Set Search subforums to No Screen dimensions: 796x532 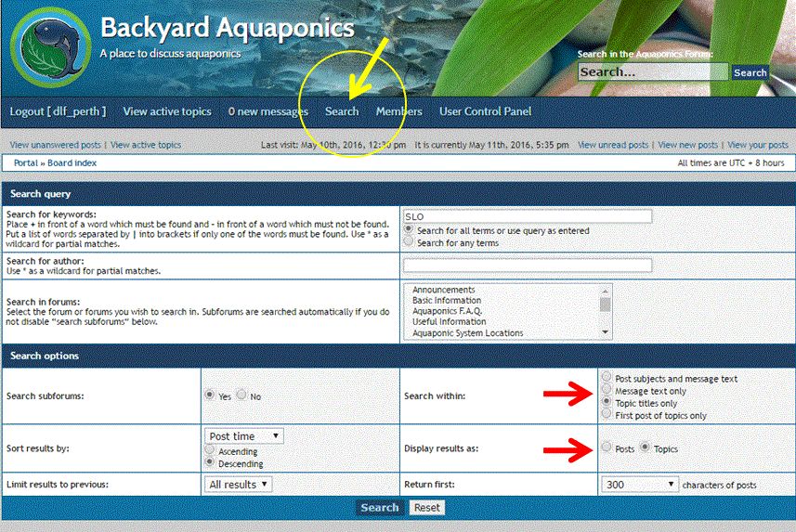(x=241, y=395)
